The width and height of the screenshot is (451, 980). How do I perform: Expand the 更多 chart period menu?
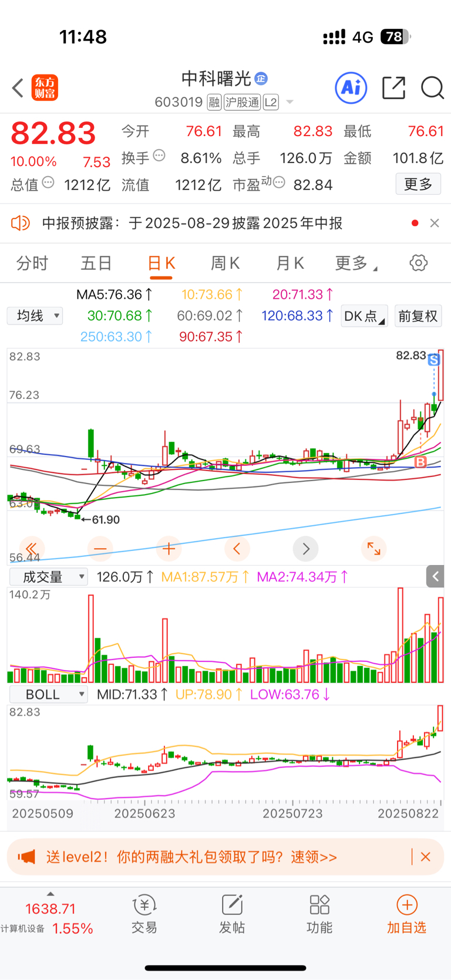pyautogui.click(x=355, y=263)
